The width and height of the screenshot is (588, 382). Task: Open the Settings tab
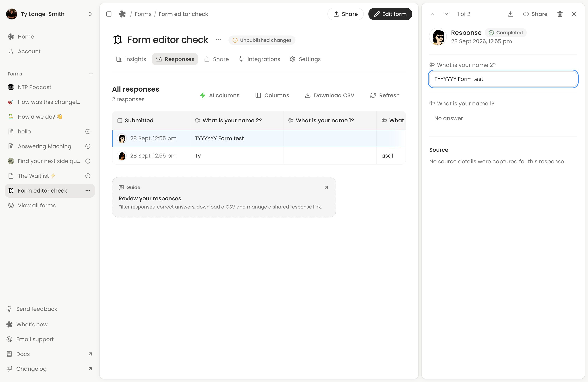coord(305,59)
